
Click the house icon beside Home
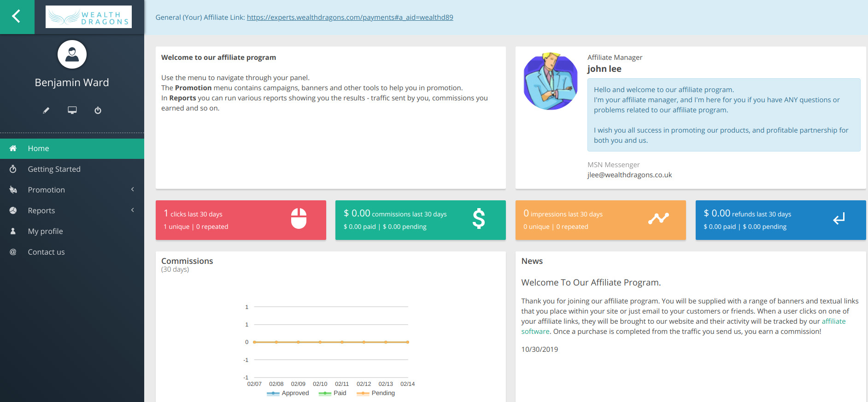click(x=13, y=148)
